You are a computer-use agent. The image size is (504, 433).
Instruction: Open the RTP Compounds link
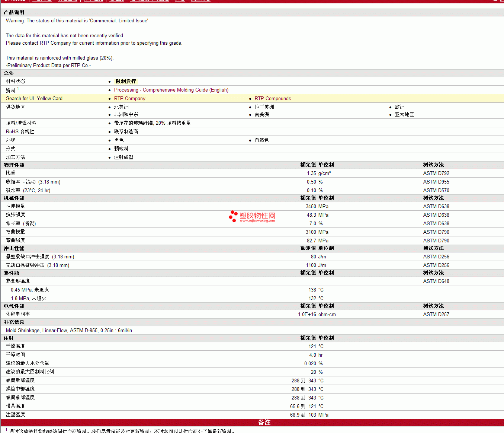(x=273, y=99)
